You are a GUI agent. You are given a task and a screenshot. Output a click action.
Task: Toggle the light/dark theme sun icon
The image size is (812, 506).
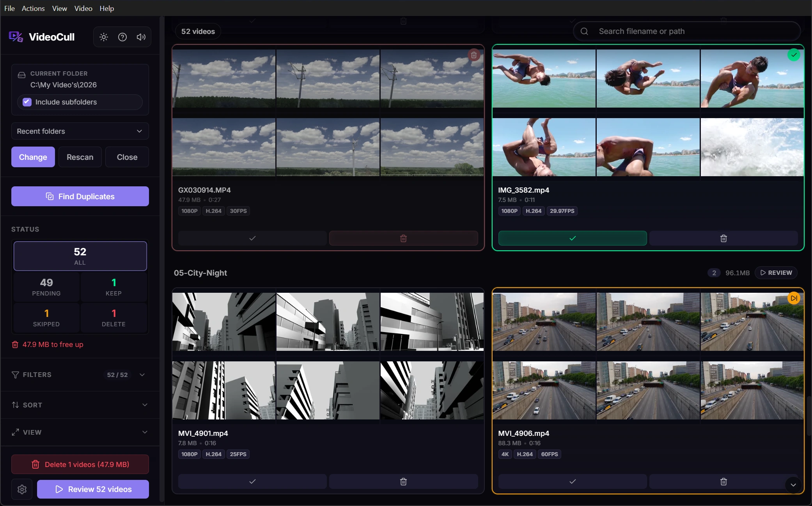click(104, 37)
